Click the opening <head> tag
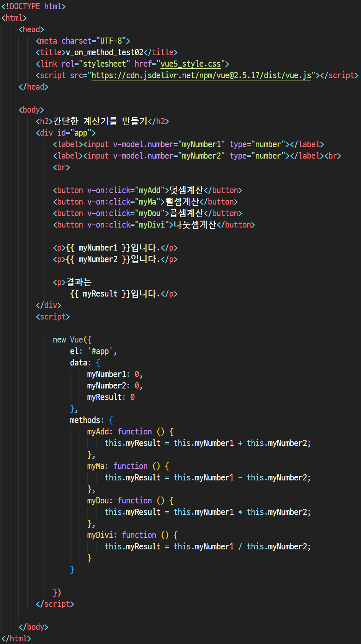The height and width of the screenshot is (644, 361). point(31,29)
